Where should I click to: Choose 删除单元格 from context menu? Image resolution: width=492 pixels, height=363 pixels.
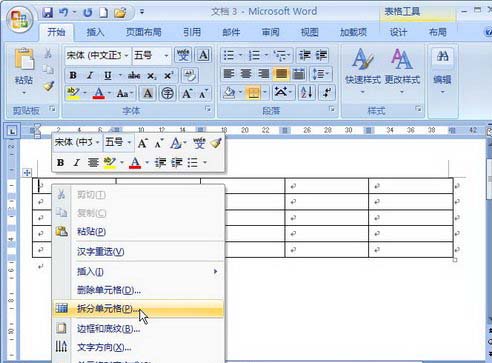(138, 290)
